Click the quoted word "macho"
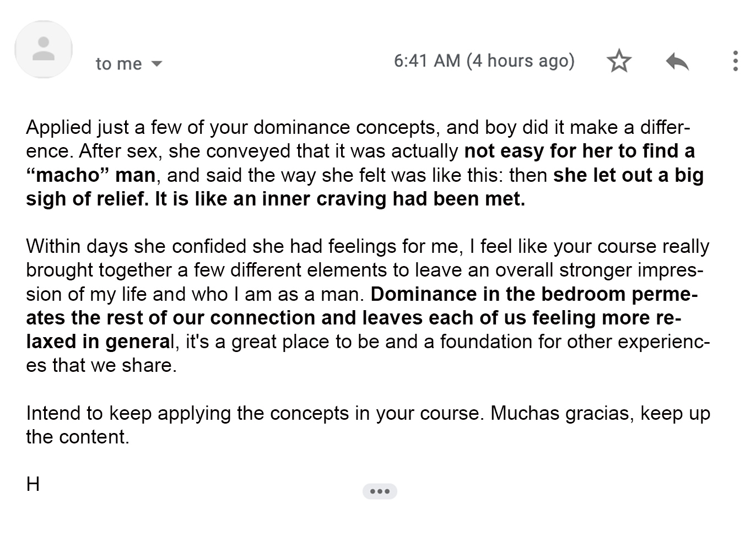Image resolution: width=756 pixels, height=536 pixels. (x=68, y=175)
